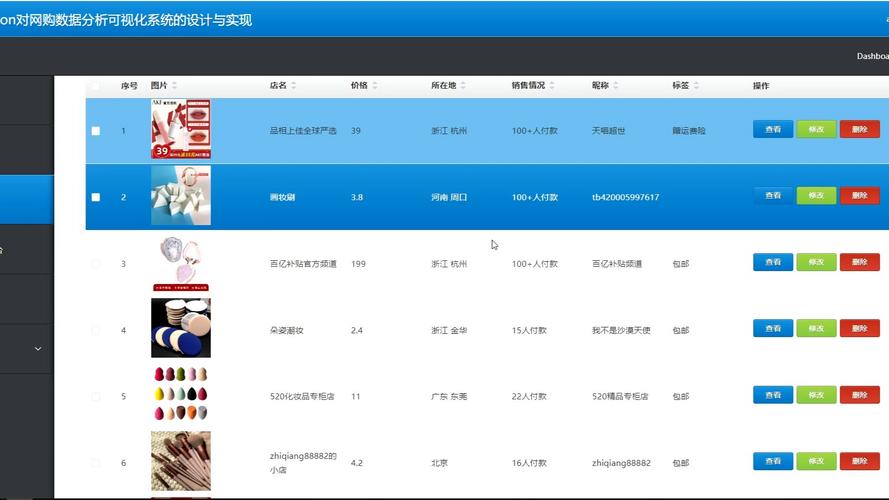
Task: Click price value 199
Action: coord(358,264)
